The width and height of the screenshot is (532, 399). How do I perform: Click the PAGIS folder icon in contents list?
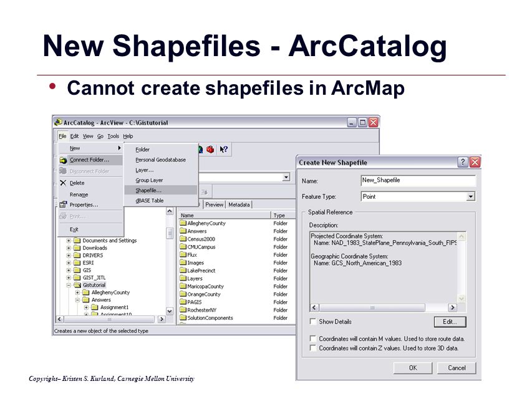coord(183,302)
